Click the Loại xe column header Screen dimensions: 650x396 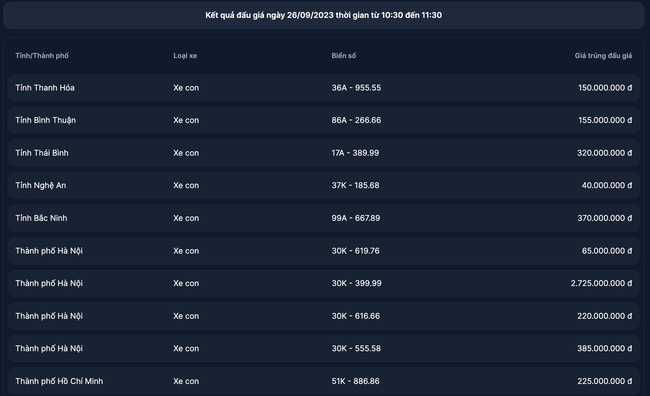[185, 56]
